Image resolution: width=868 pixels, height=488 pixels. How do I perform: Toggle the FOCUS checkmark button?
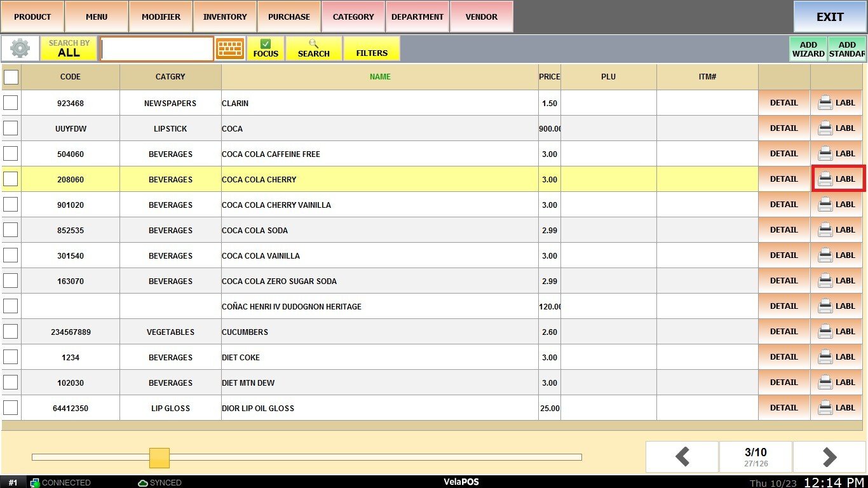[266, 48]
